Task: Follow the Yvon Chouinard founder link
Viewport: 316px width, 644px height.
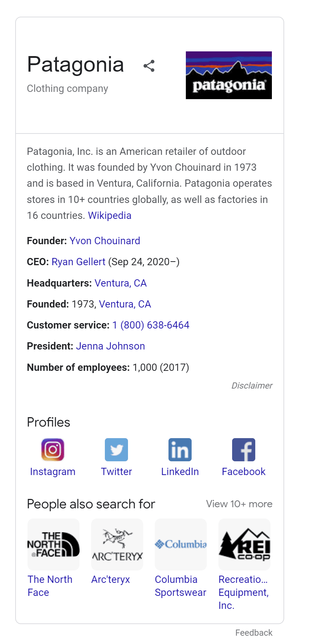Action: point(105,241)
